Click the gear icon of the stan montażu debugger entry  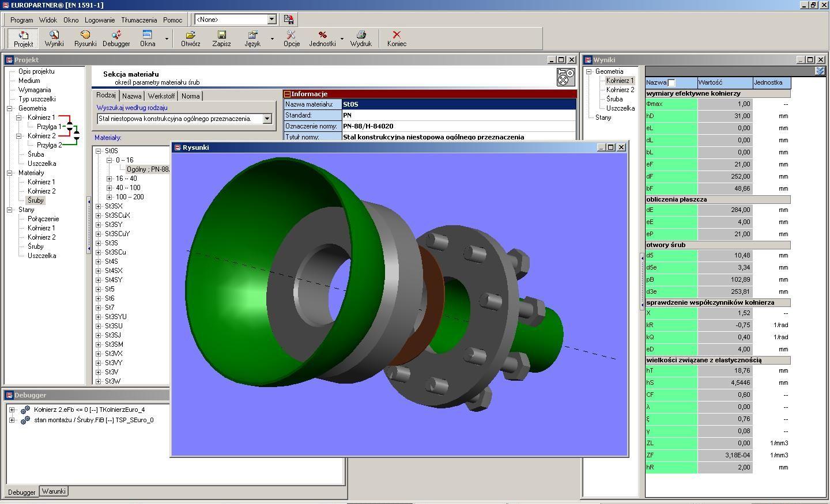click(25, 420)
